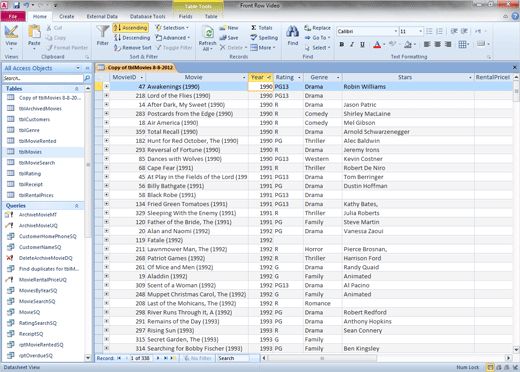Open Advanced filter options

point(173,38)
